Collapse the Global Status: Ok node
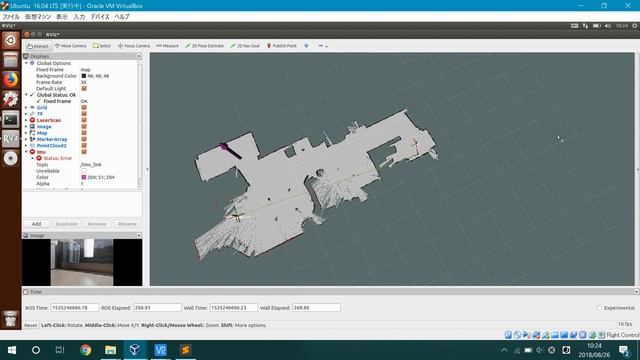Screen dimensions: 640x360 (x=27, y=95)
